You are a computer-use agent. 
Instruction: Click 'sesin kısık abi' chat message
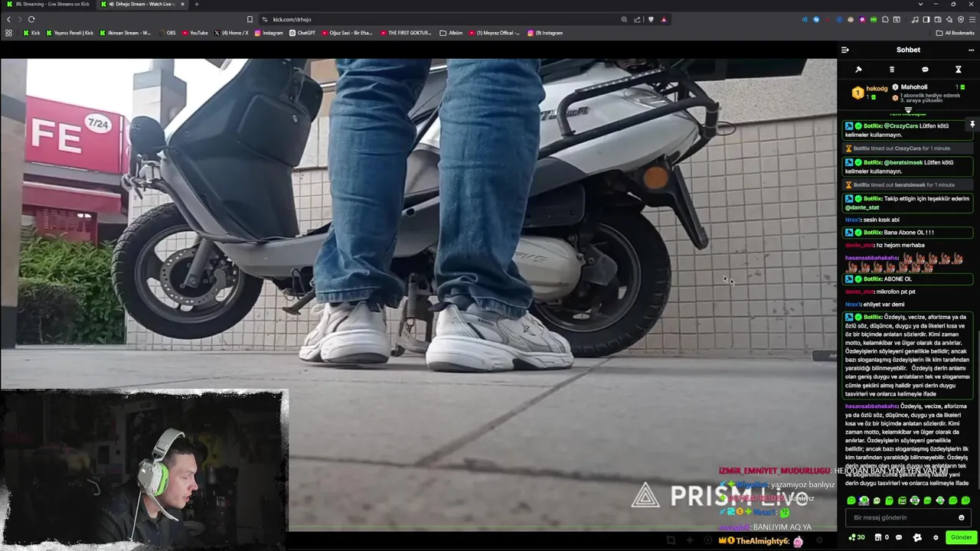click(x=881, y=220)
